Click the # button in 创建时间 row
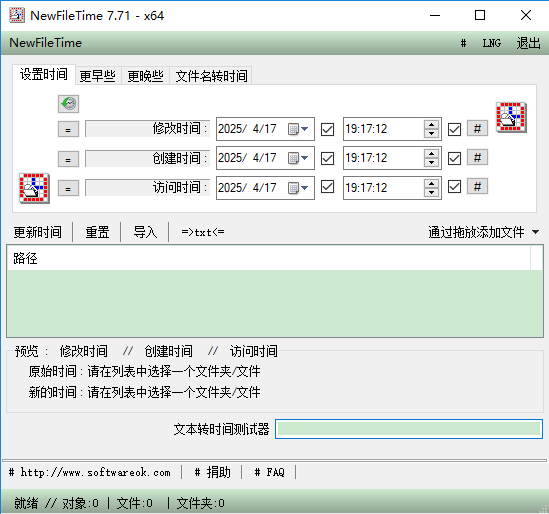The width and height of the screenshot is (549, 514). [x=477, y=158]
